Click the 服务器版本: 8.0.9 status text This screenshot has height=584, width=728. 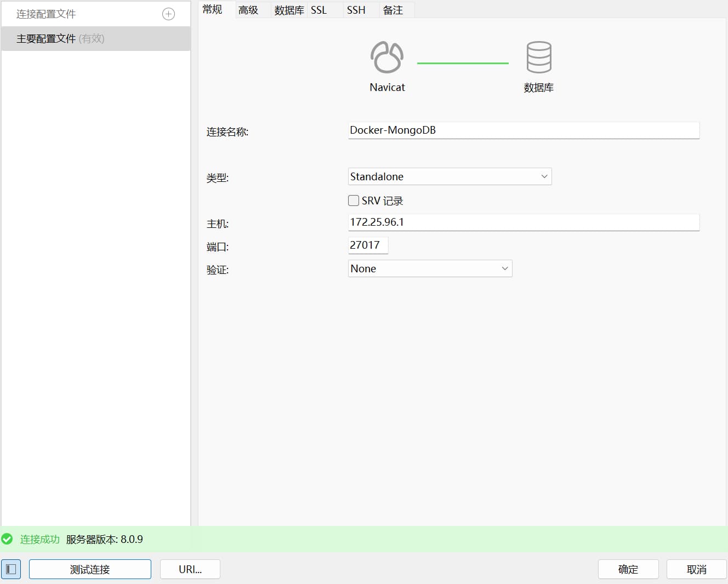tap(105, 539)
